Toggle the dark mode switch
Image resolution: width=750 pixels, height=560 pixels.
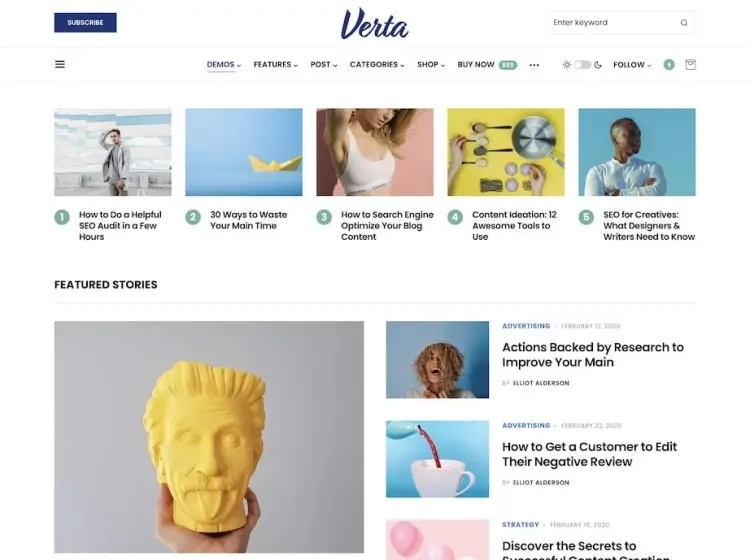pos(582,65)
